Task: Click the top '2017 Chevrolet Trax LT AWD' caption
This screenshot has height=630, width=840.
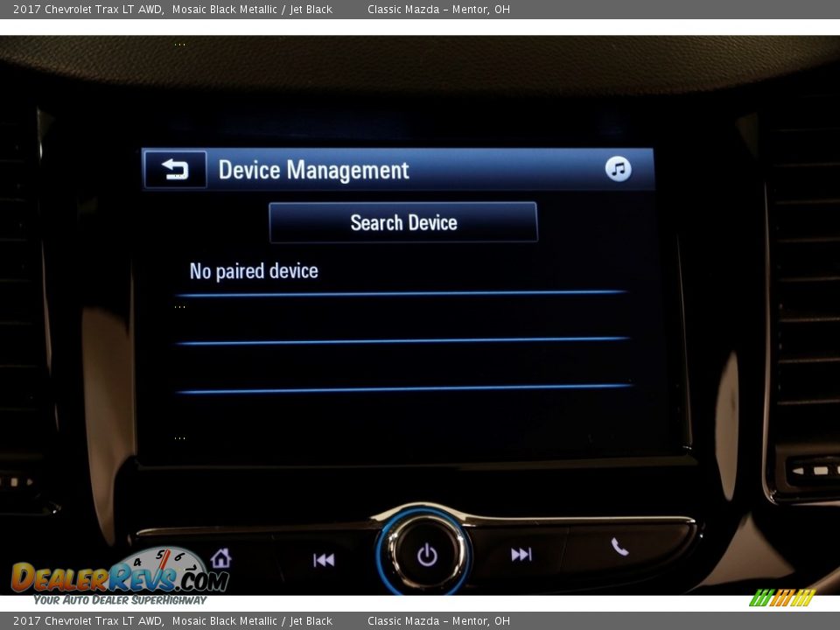Action: pyautogui.click(x=87, y=10)
